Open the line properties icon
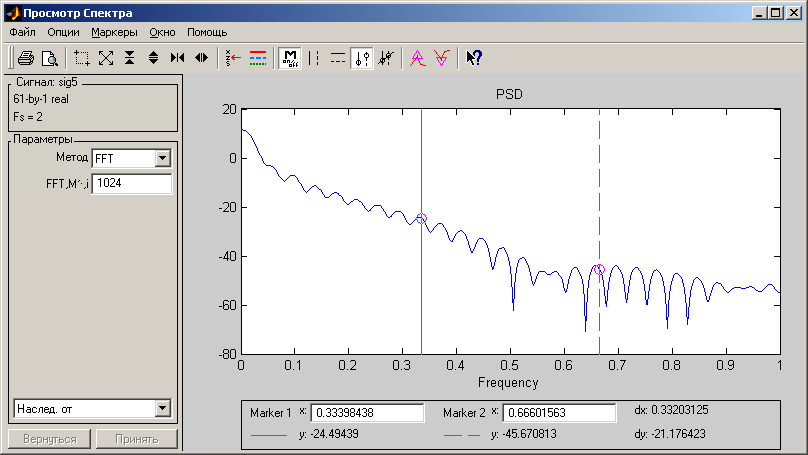The width and height of the screenshot is (808, 455). coord(258,58)
